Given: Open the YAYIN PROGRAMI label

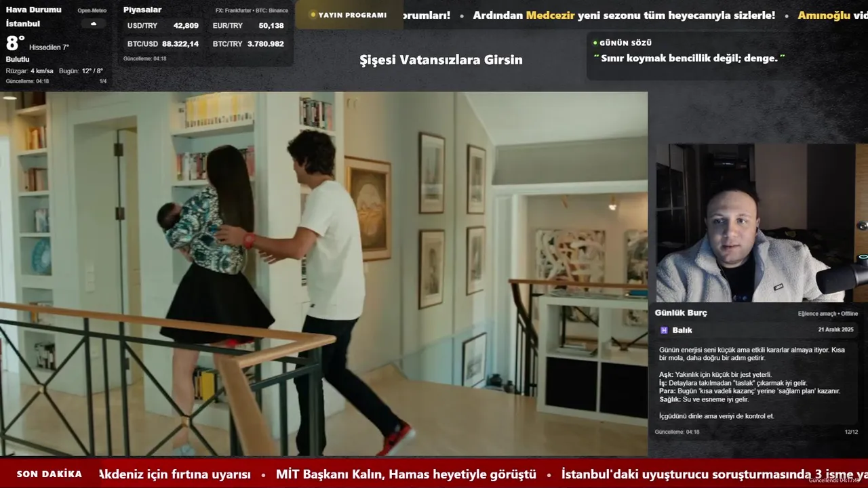Looking at the screenshot, I should pos(353,15).
